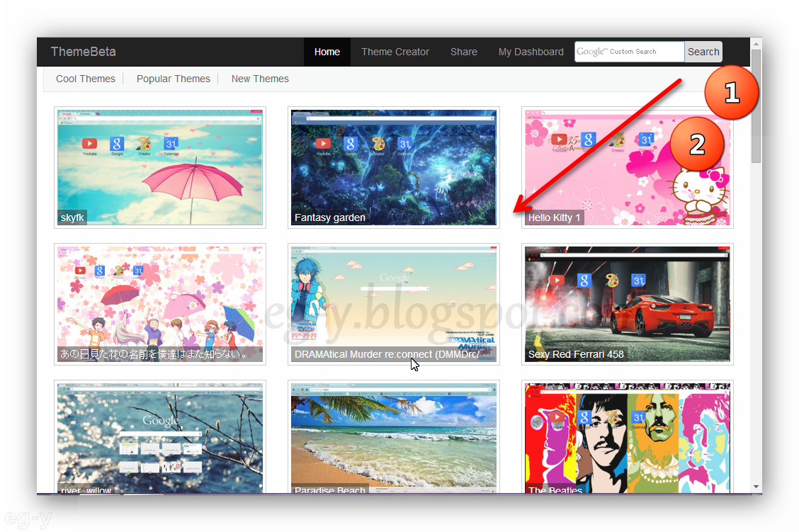Open the ThemeBeta logo link
The width and height of the screenshot is (799, 532).
[x=83, y=52]
